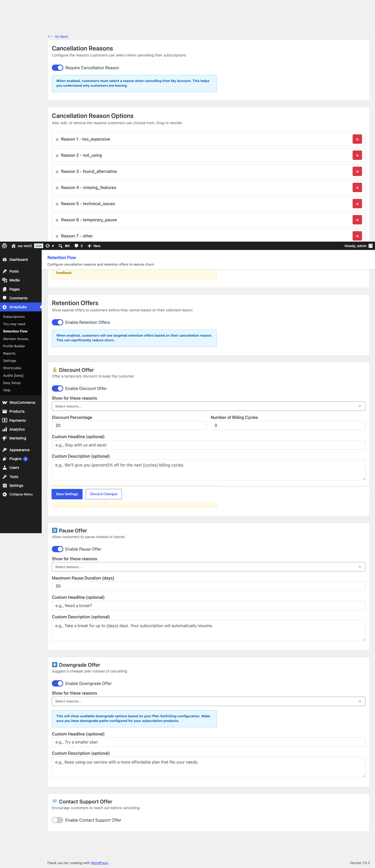Click the Posts pin icon
The width and height of the screenshot is (375, 868).
(x=5, y=272)
